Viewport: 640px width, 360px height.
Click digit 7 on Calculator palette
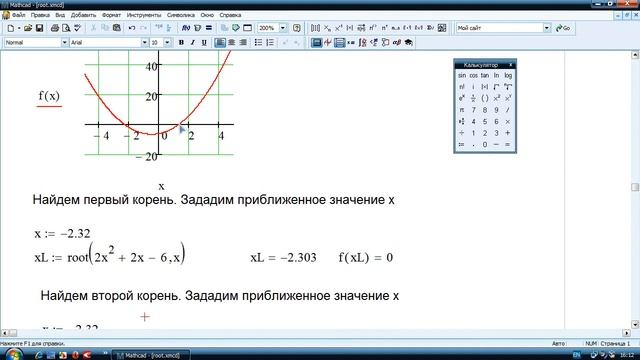[x=473, y=110]
